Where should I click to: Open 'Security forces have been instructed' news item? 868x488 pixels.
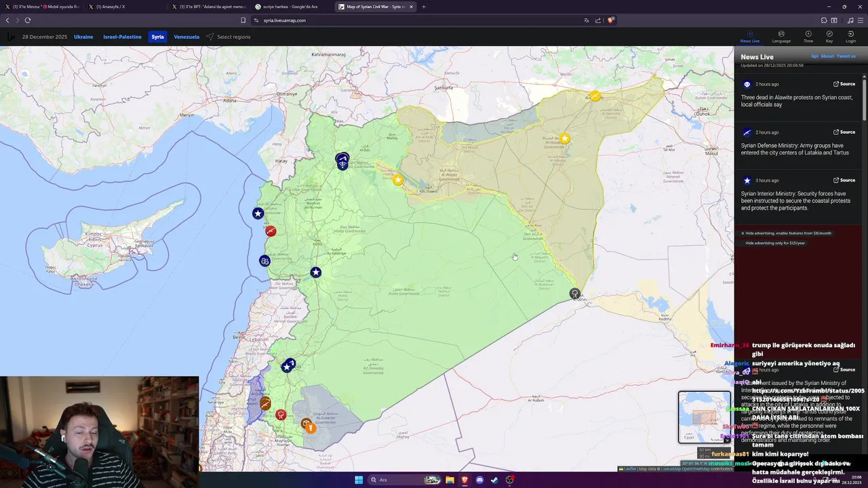tap(795, 201)
